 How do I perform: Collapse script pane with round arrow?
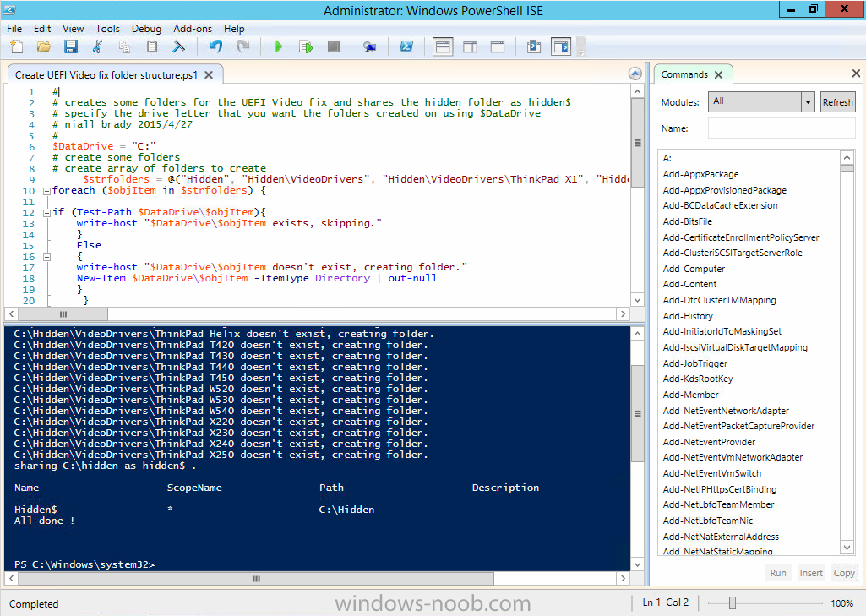point(635,74)
